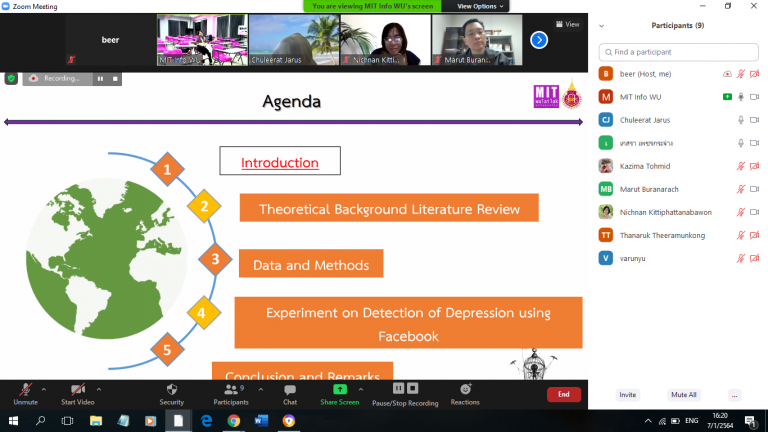Click the green Share Screen icon
The height and width of the screenshot is (432, 768).
point(340,389)
